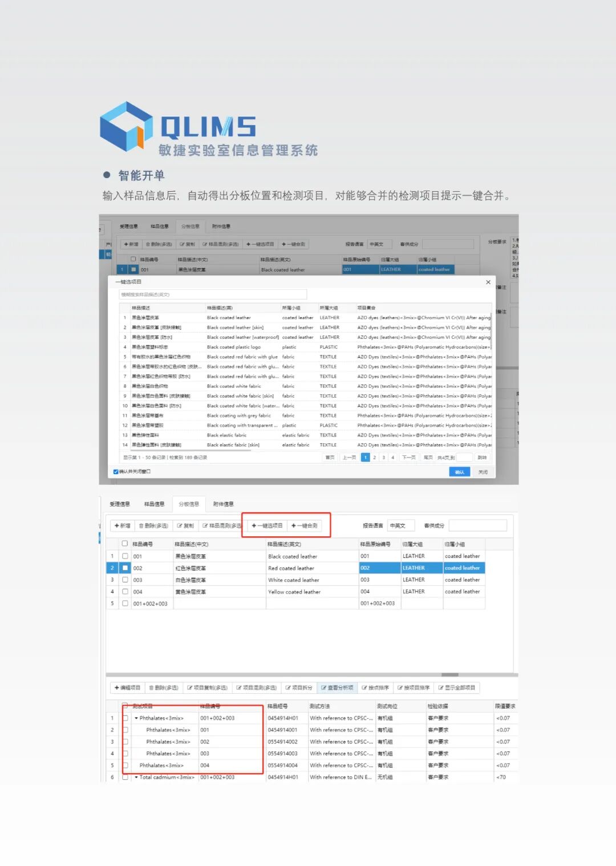Click +新增 add button in lower sample toolbar
This screenshot has height=866, width=616.
pyautogui.click(x=122, y=526)
